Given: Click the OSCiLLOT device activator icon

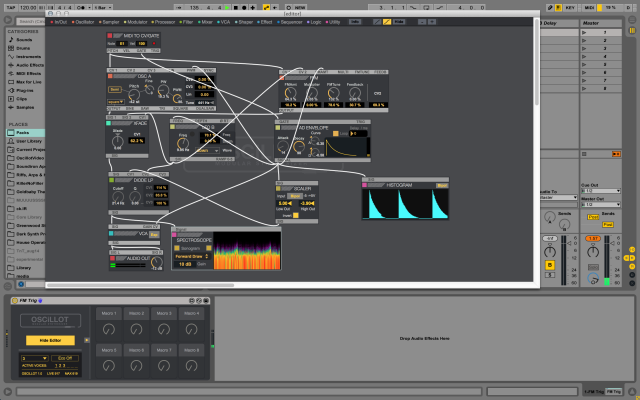Looking at the screenshot, I should click(x=14, y=300).
